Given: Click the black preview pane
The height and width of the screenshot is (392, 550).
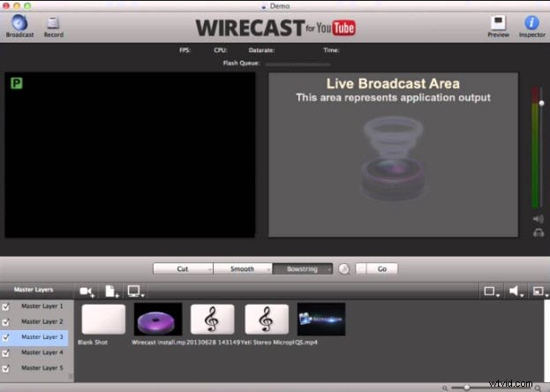Looking at the screenshot, I should coord(130,155).
